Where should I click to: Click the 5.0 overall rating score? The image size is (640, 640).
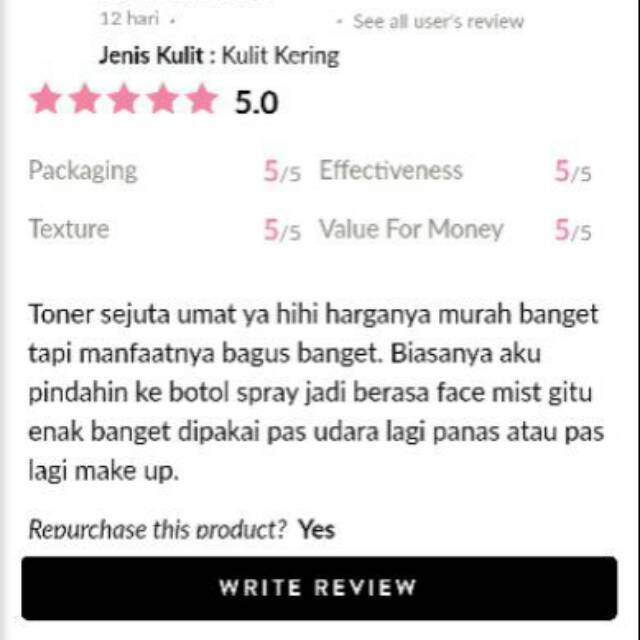(x=256, y=102)
